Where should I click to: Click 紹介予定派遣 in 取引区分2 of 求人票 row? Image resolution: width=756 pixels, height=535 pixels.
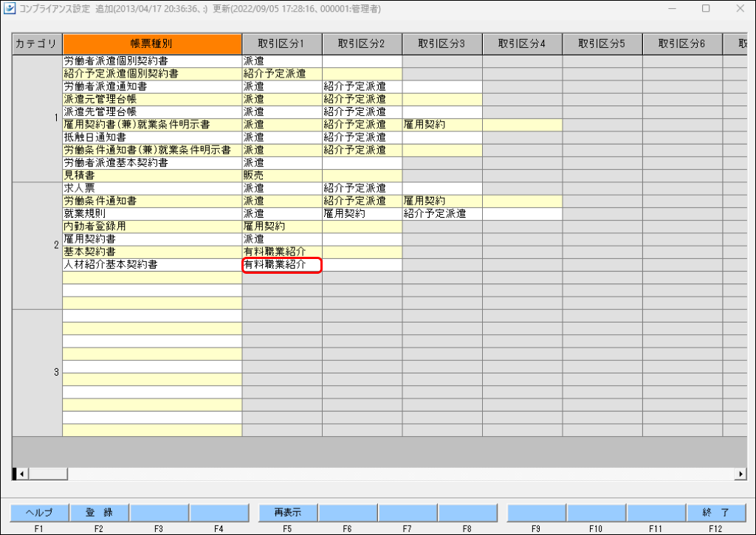point(362,188)
